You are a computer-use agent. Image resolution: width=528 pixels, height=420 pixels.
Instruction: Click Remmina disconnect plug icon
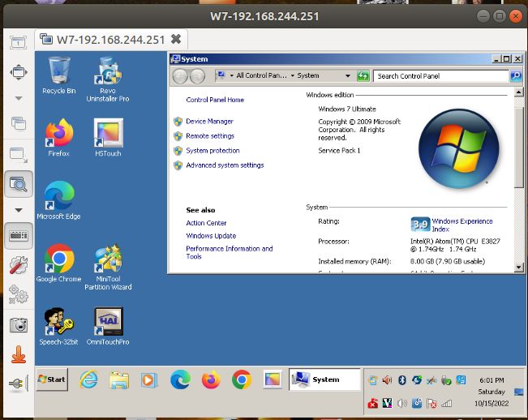coord(17,383)
